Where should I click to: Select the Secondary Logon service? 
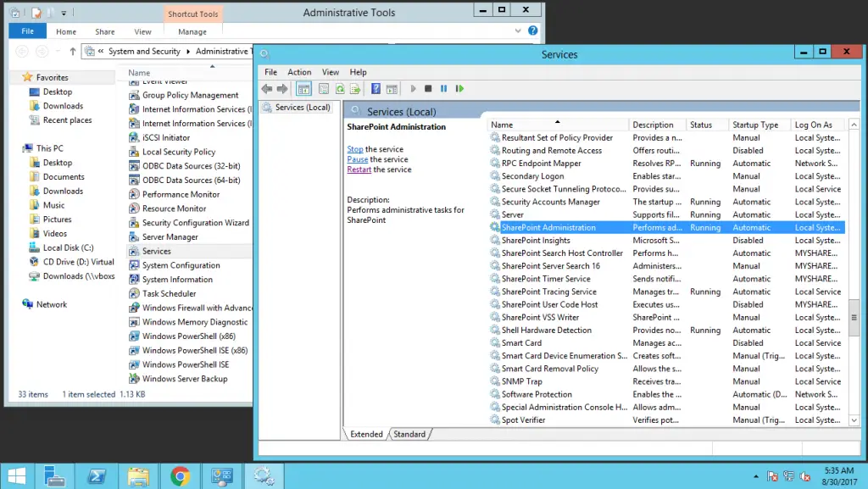coord(666,176)
